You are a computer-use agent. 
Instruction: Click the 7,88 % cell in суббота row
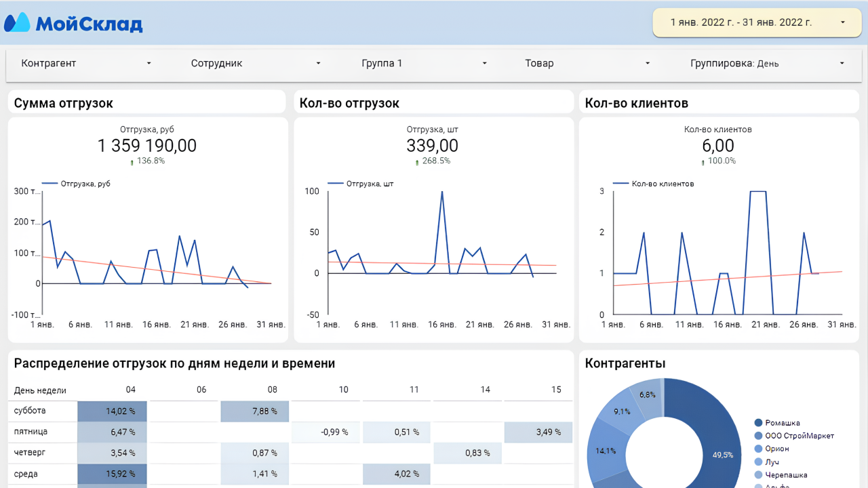(x=254, y=411)
